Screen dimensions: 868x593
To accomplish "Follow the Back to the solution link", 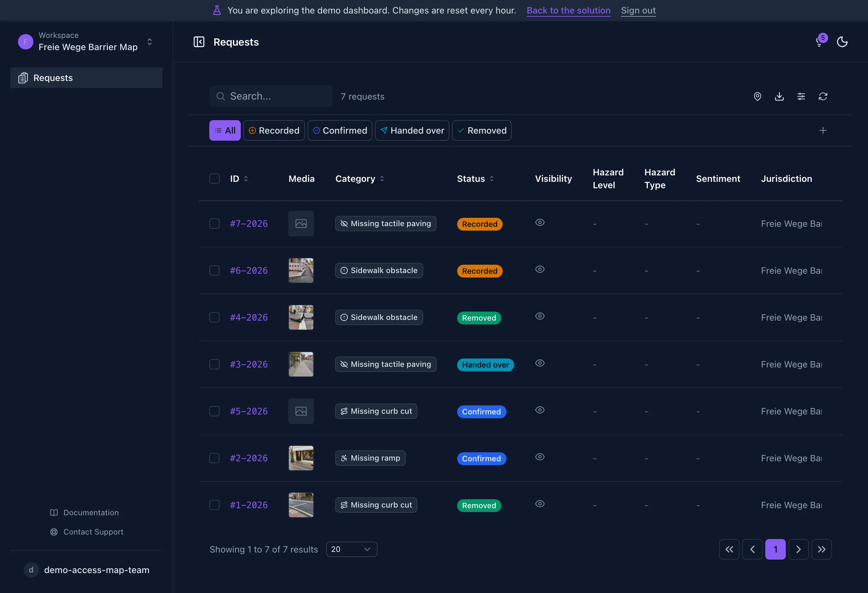I will point(569,11).
